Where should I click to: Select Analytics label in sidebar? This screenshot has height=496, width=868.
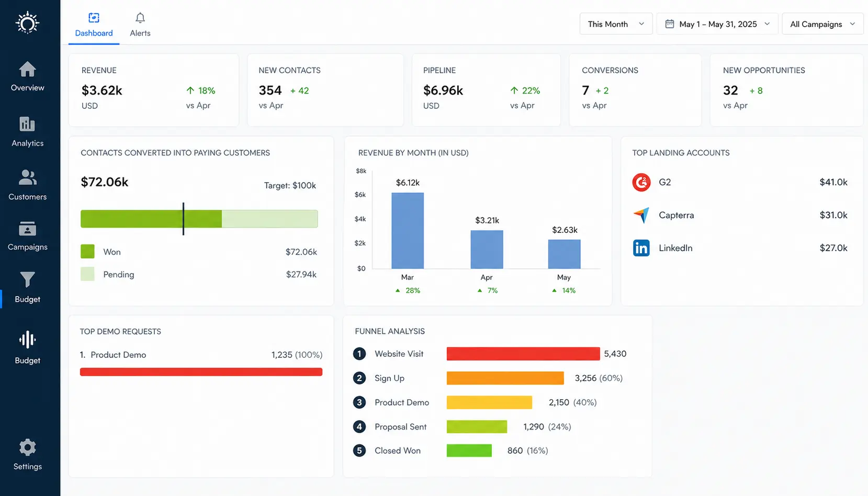pyautogui.click(x=27, y=143)
